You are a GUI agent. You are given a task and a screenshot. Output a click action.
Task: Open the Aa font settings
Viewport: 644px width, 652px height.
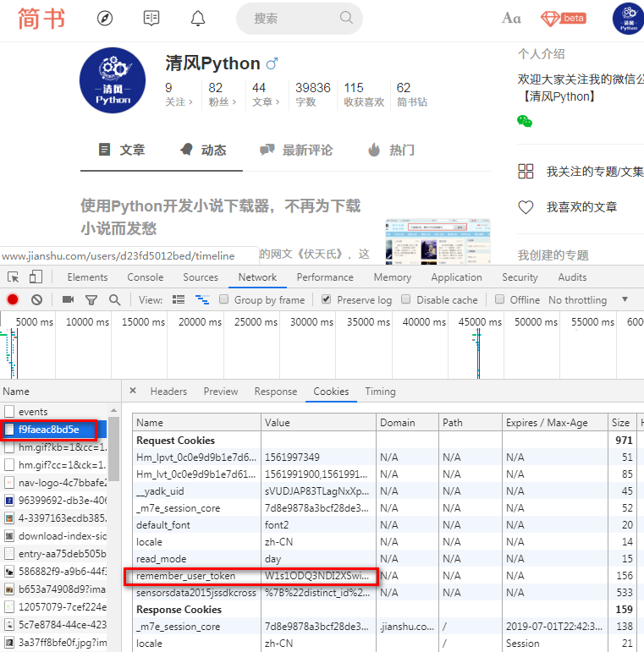(511, 19)
